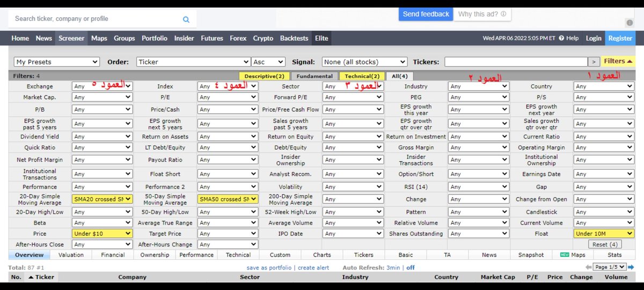Switch to the All(4) filter tab

[400, 76]
